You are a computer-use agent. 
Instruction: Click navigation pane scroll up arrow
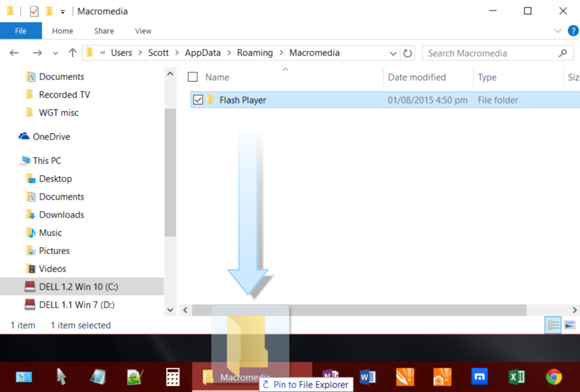tap(170, 74)
